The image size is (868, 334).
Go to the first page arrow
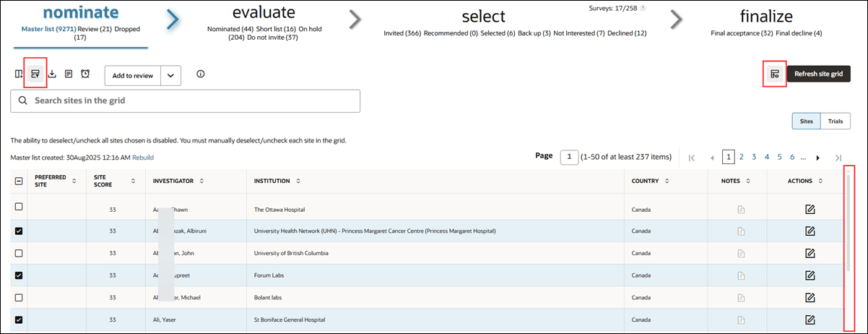click(x=692, y=157)
